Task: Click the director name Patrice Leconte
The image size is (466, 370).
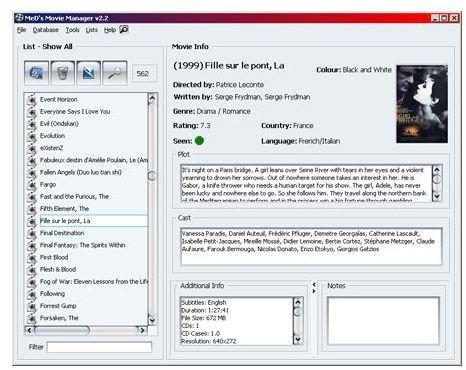Action: click(x=240, y=85)
